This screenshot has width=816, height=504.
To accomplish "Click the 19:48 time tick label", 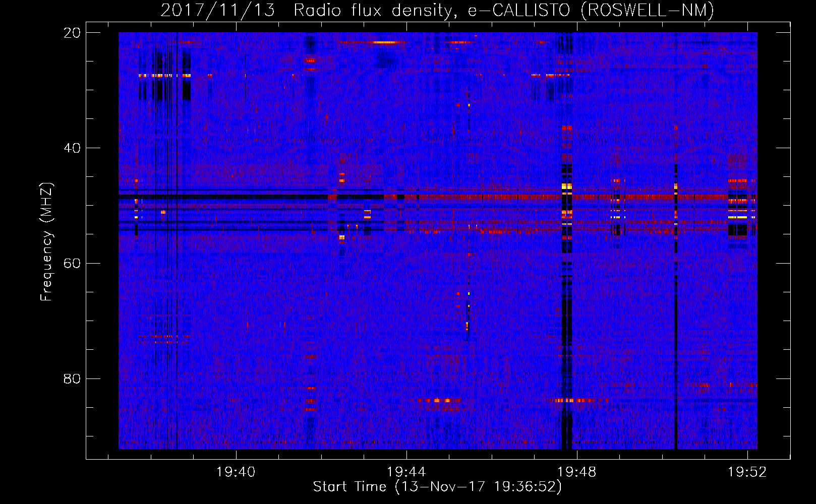I will pyautogui.click(x=576, y=472).
